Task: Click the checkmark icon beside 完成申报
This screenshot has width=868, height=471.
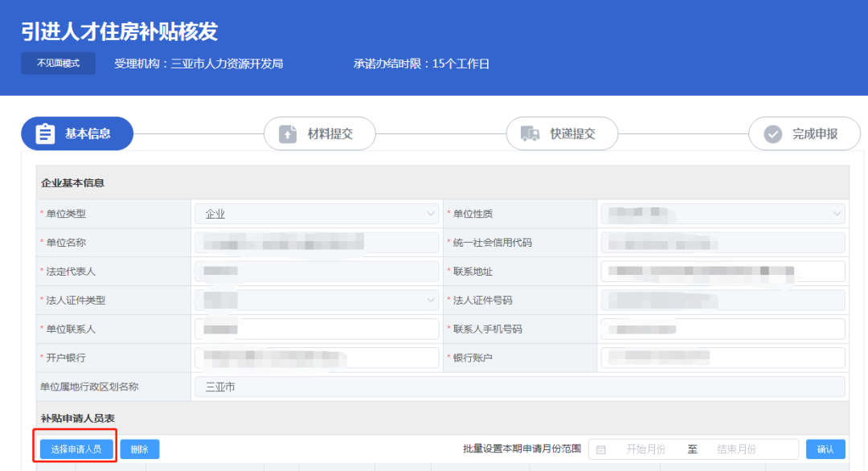Action: pyautogui.click(x=774, y=133)
